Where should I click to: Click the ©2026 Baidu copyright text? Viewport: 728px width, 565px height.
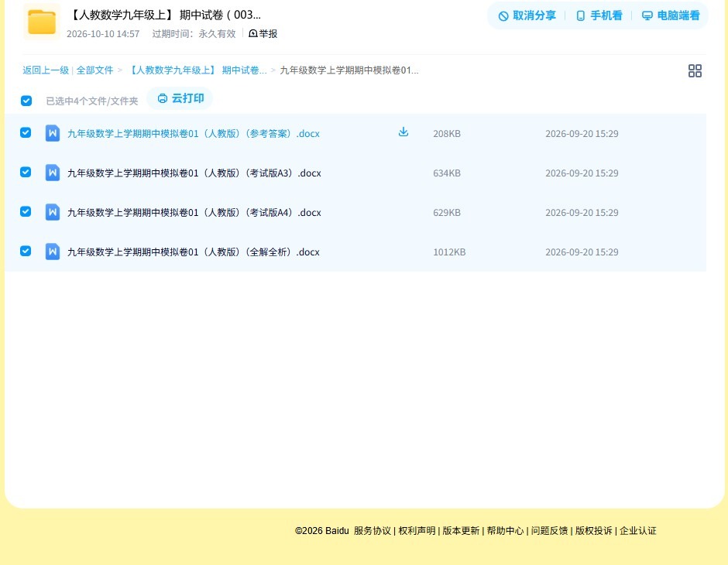click(321, 531)
